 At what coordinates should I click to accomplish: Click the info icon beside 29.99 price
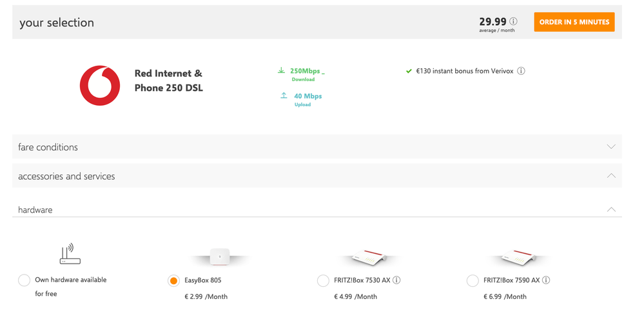513,21
